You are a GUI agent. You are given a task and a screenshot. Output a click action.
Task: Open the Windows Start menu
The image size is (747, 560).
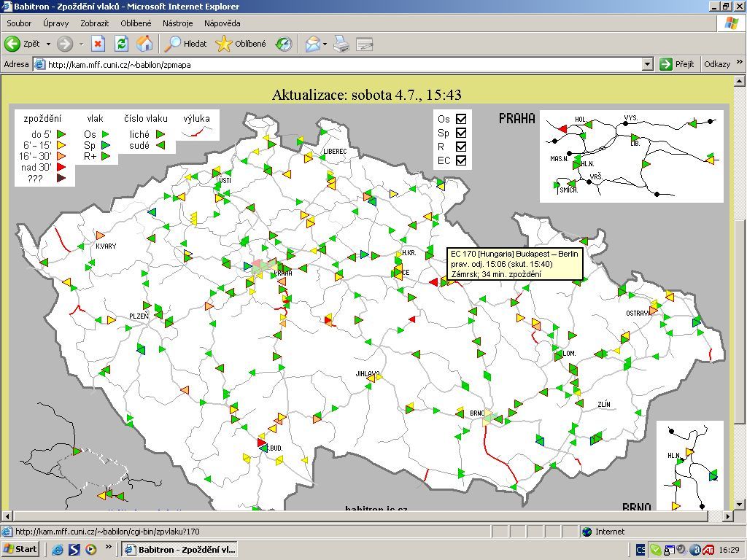point(20,550)
